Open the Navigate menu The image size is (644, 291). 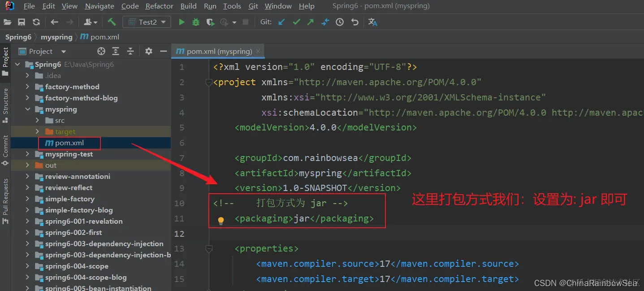pyautogui.click(x=99, y=6)
